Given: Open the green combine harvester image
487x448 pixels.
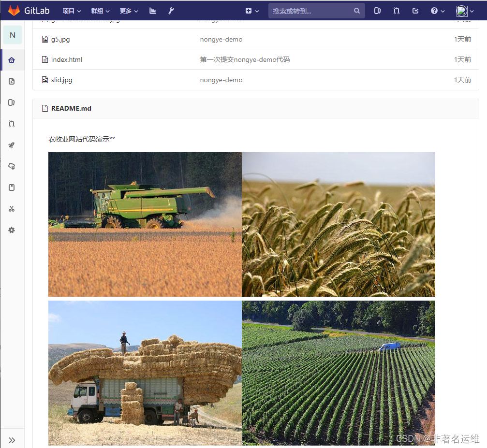Looking at the screenshot, I should coord(145,224).
